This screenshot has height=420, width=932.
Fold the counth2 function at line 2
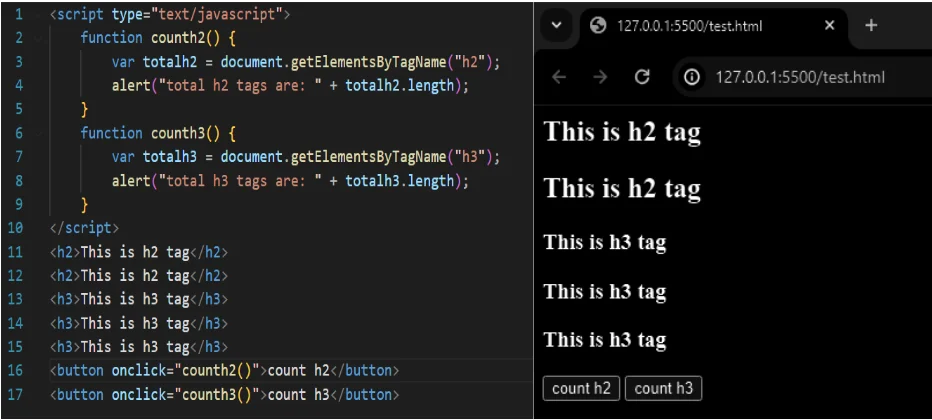[39, 38]
